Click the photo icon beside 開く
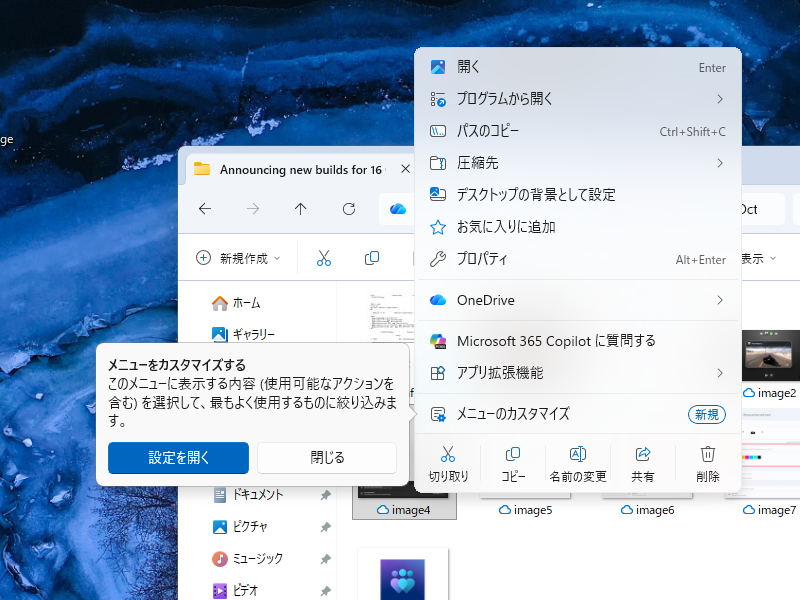 tap(438, 67)
